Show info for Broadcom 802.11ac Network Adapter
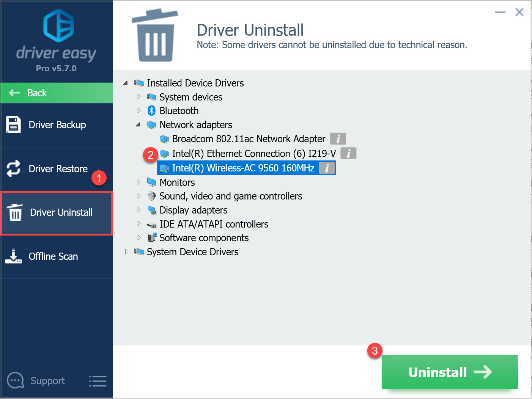 (x=338, y=139)
